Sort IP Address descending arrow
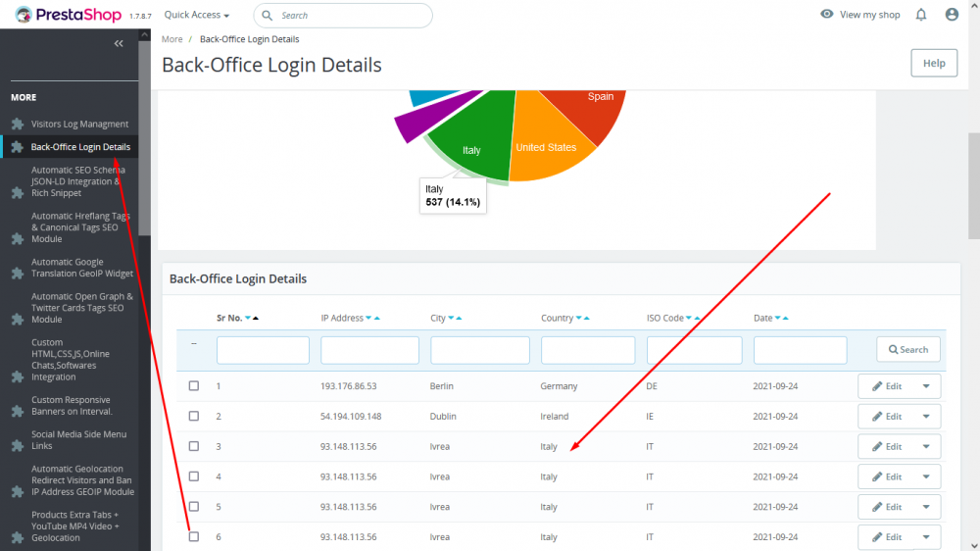 [x=368, y=319]
